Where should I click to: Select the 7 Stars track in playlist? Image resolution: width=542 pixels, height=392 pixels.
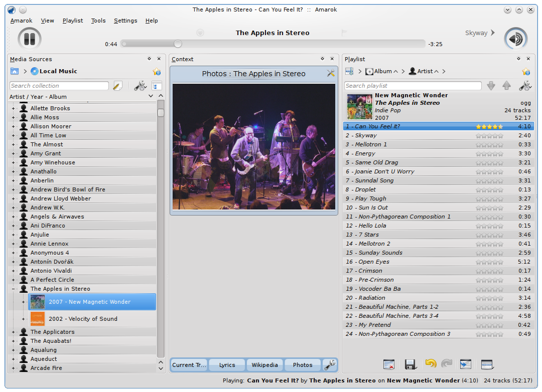pyautogui.click(x=438, y=235)
